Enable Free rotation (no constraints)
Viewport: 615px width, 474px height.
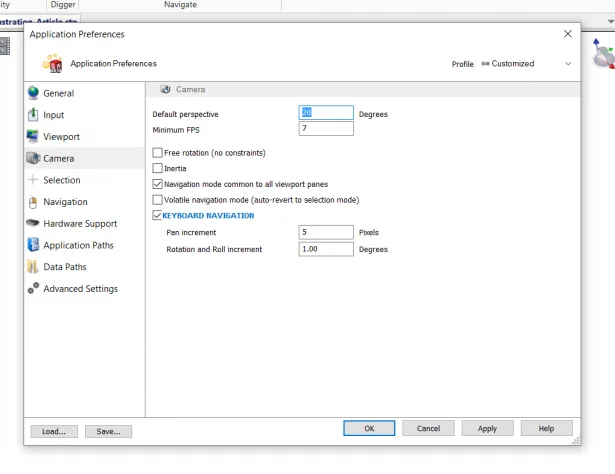157,153
